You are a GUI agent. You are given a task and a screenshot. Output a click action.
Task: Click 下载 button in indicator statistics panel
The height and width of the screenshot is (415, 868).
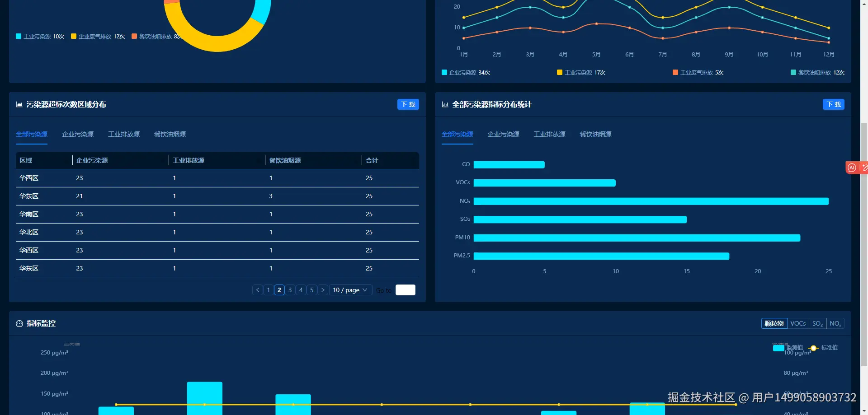tap(834, 104)
